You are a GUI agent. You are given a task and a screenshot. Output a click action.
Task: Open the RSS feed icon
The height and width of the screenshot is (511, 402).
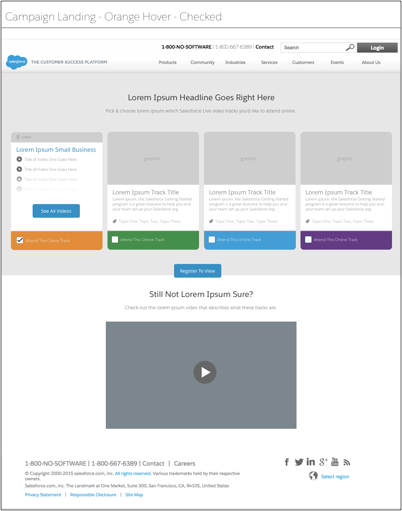[x=347, y=462]
